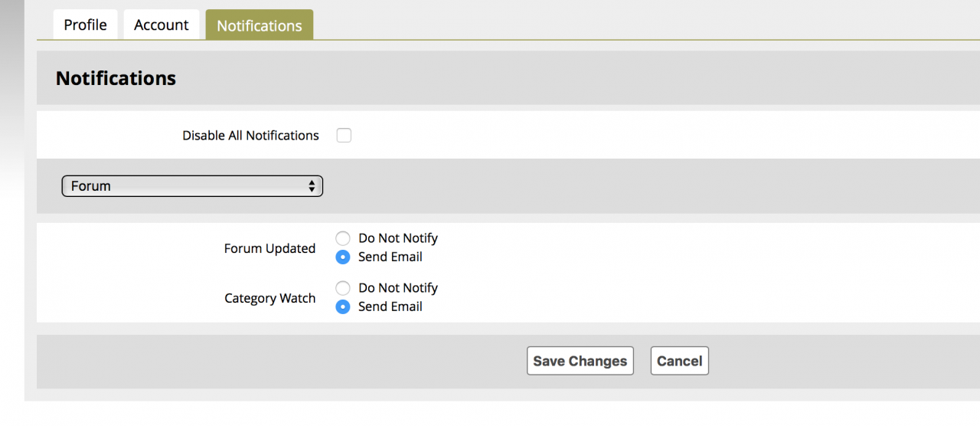
Task: Pick Do Not Notify radio for Category Watch
Action: point(344,288)
